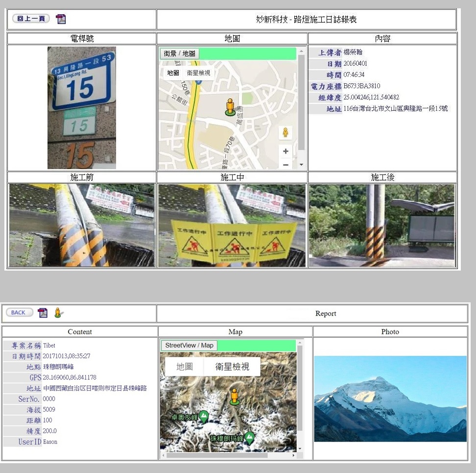Toggle the StreetView / Map button
The height and width of the screenshot is (473, 476).
pos(189,346)
